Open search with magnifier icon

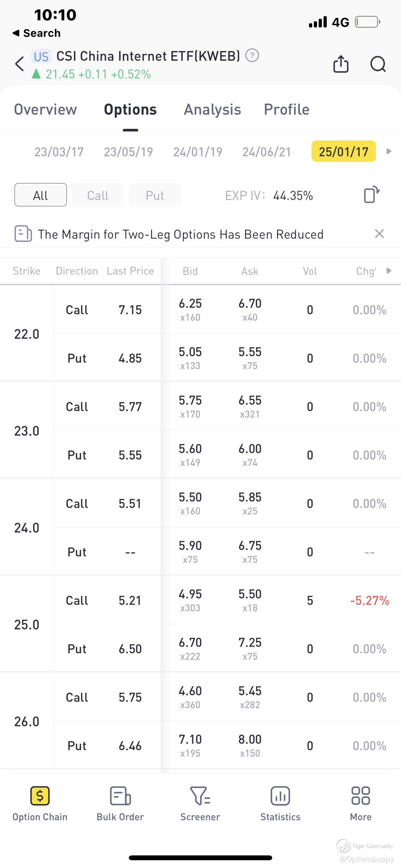378,64
